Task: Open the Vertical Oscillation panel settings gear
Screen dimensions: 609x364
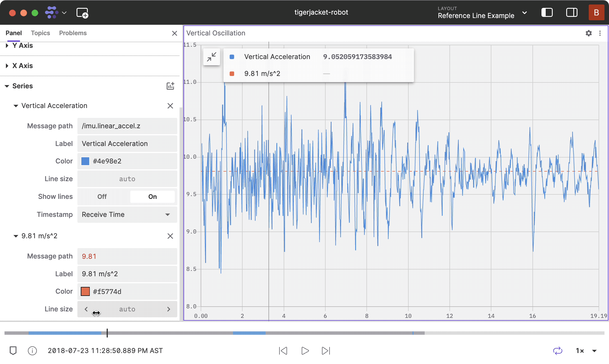Action: (x=588, y=33)
